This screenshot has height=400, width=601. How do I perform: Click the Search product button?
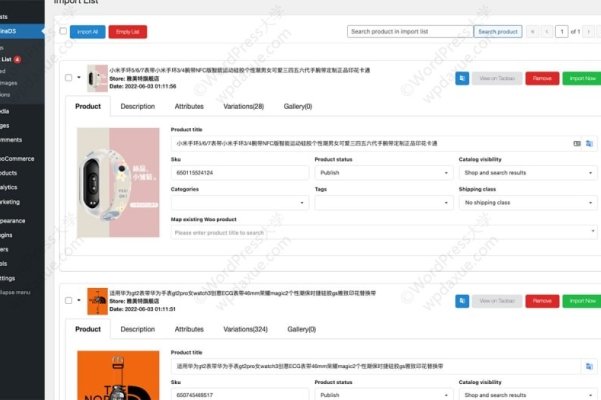(498, 31)
